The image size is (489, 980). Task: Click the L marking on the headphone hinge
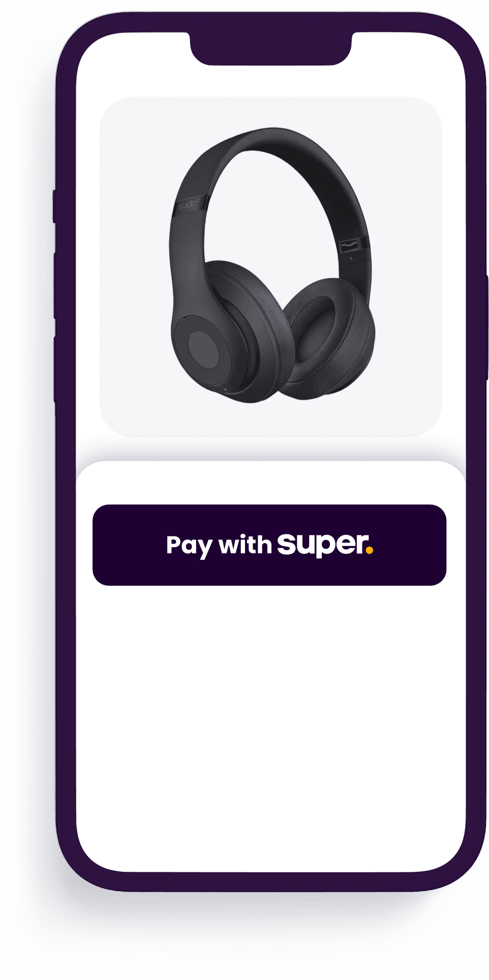point(351,259)
